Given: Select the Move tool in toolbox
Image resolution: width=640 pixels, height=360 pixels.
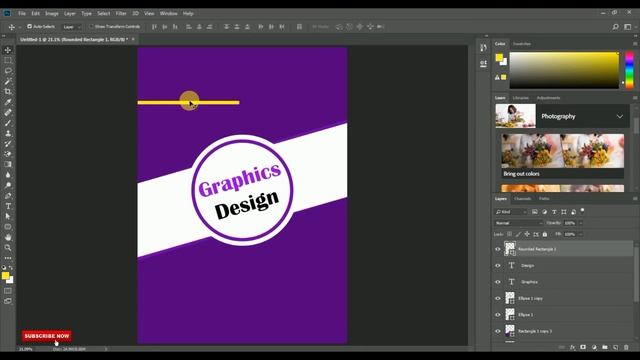Looking at the screenshot, I should coord(8,50).
